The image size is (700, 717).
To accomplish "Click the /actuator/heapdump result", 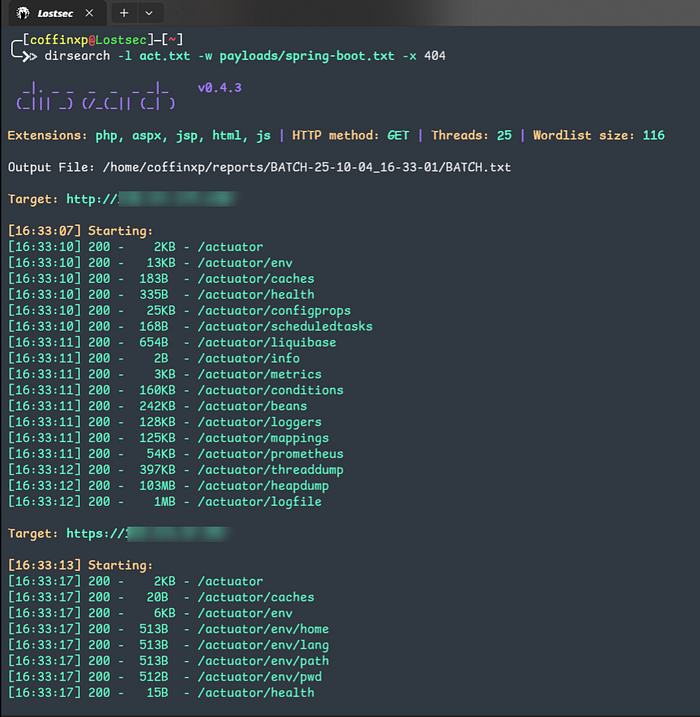I will click(x=169, y=486).
